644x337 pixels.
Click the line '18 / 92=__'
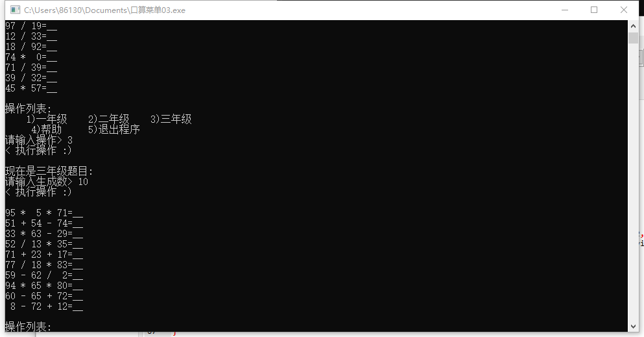pos(31,47)
